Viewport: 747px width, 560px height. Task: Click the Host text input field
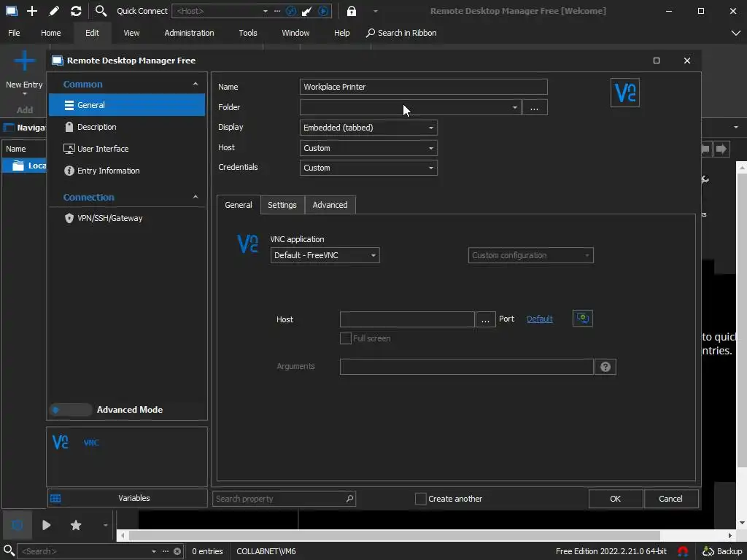click(407, 319)
